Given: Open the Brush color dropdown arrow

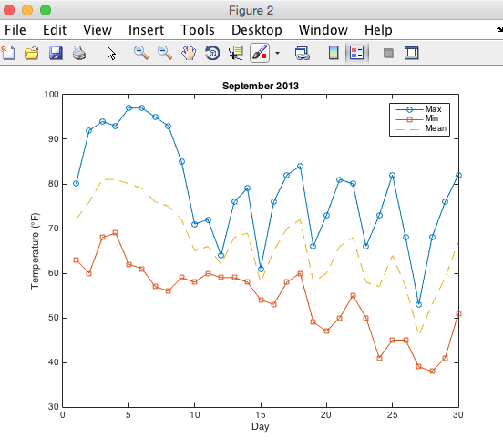Looking at the screenshot, I should tap(278, 53).
